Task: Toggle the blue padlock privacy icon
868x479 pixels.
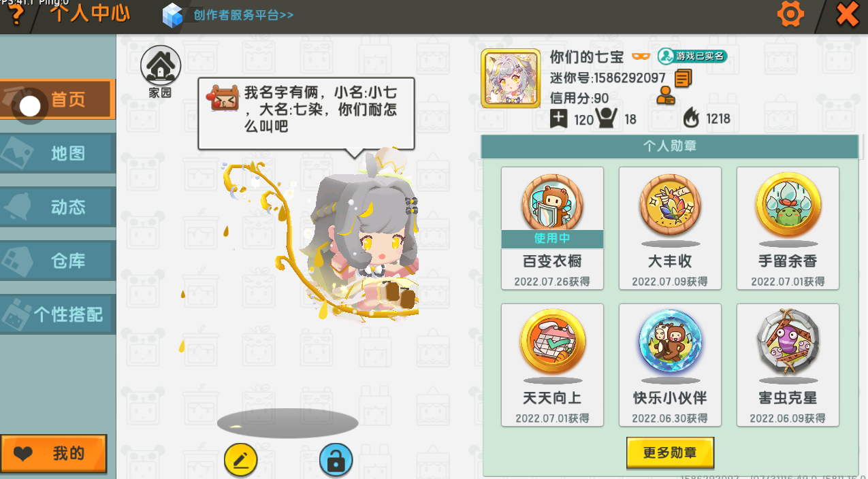Action: 336,461
